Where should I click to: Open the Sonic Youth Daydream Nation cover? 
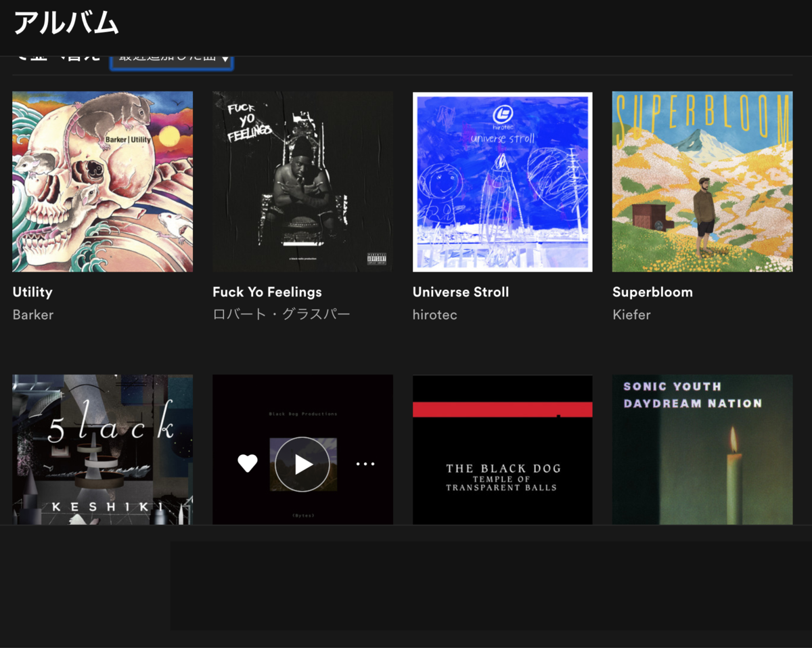702,450
